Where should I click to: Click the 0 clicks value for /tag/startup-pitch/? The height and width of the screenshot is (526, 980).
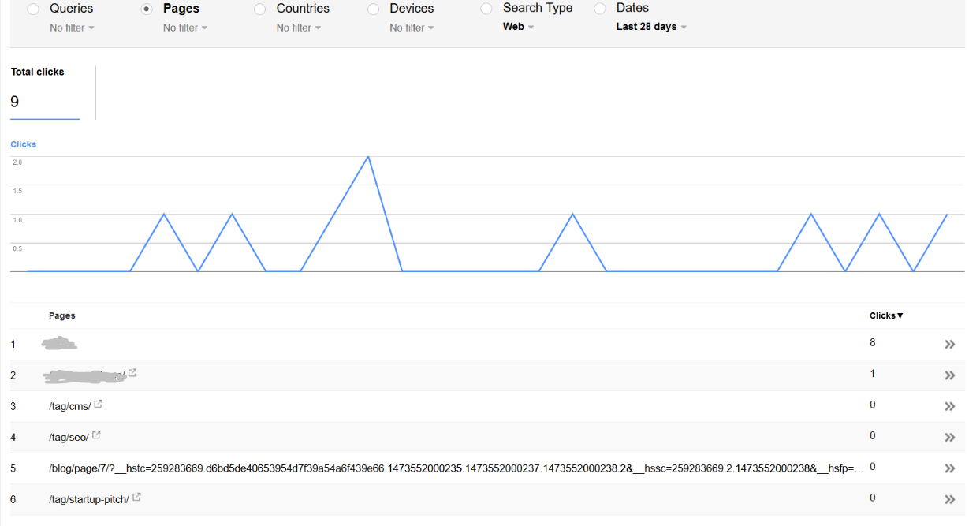pos(873,498)
